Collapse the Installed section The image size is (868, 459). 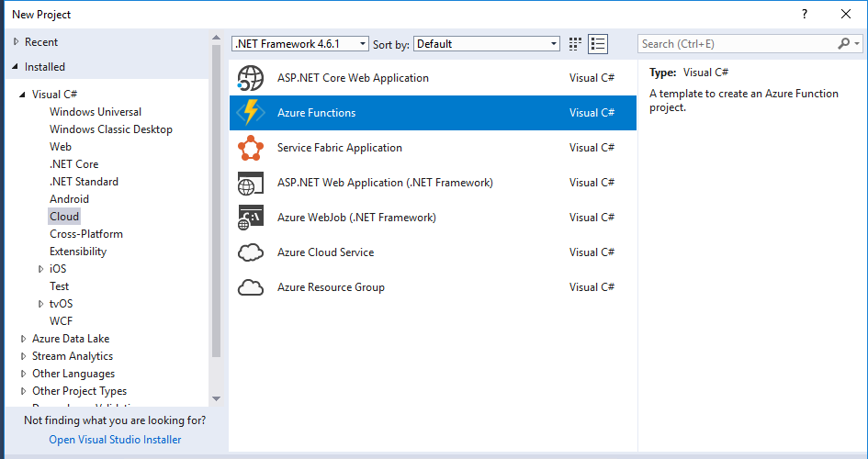click(x=15, y=67)
